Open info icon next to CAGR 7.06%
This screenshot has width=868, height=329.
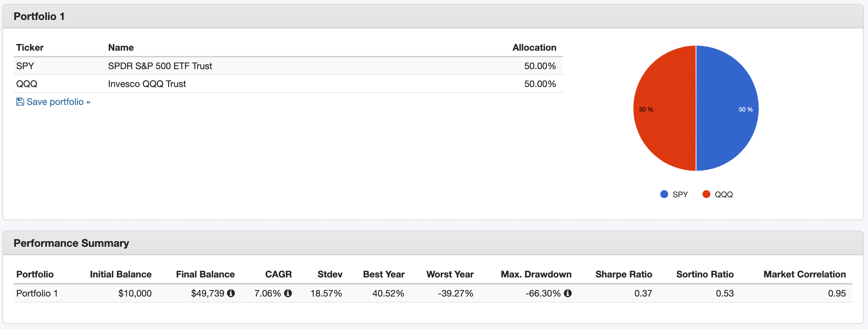tap(288, 293)
